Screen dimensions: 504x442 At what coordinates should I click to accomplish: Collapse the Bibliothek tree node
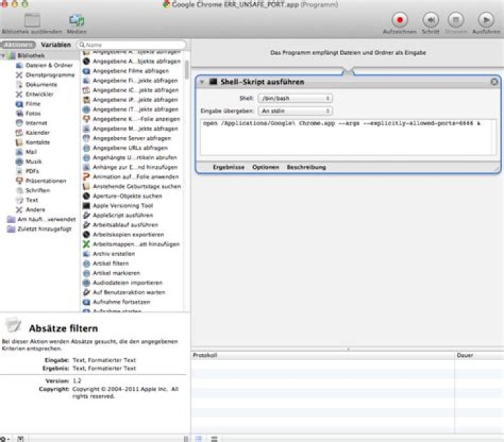pos(3,56)
